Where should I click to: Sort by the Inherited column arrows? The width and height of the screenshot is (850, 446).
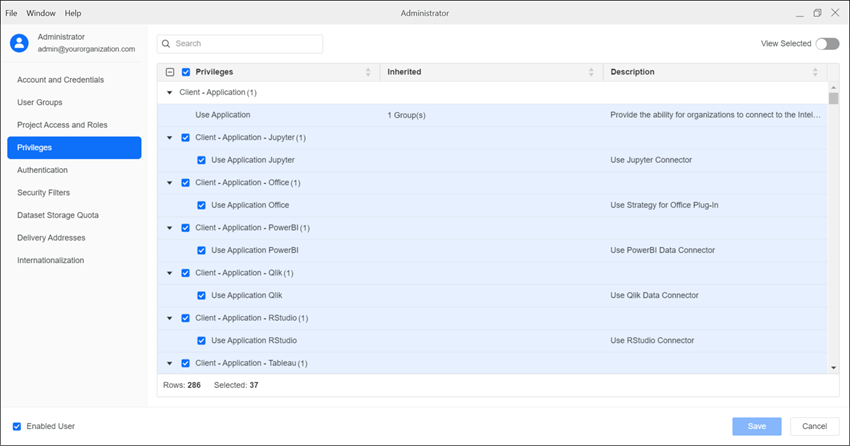click(x=591, y=72)
